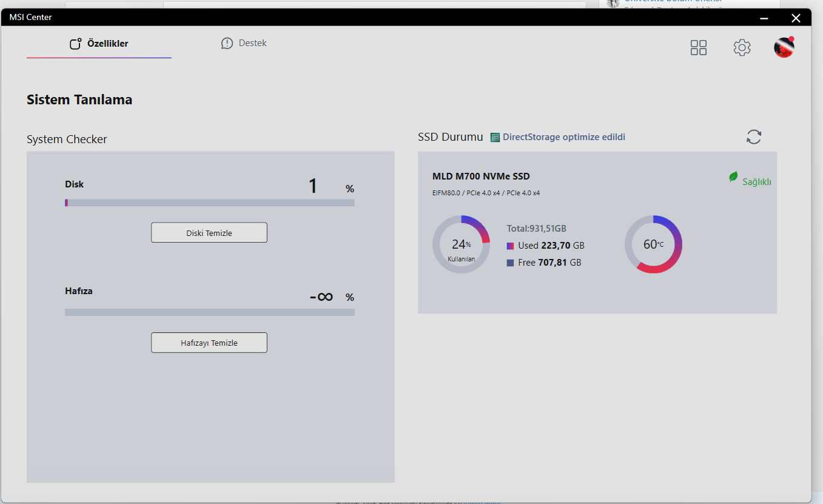
Task: Refresh SSD status with the refresh icon
Action: tap(754, 137)
